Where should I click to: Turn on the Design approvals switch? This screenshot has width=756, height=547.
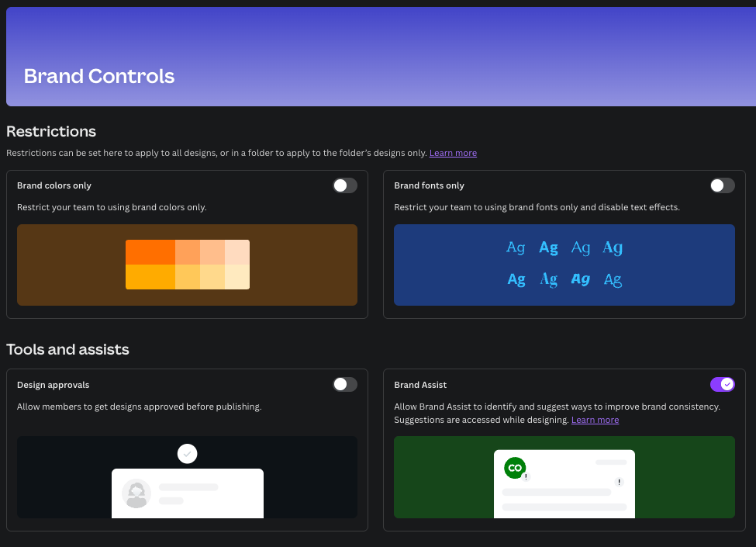[x=345, y=385]
